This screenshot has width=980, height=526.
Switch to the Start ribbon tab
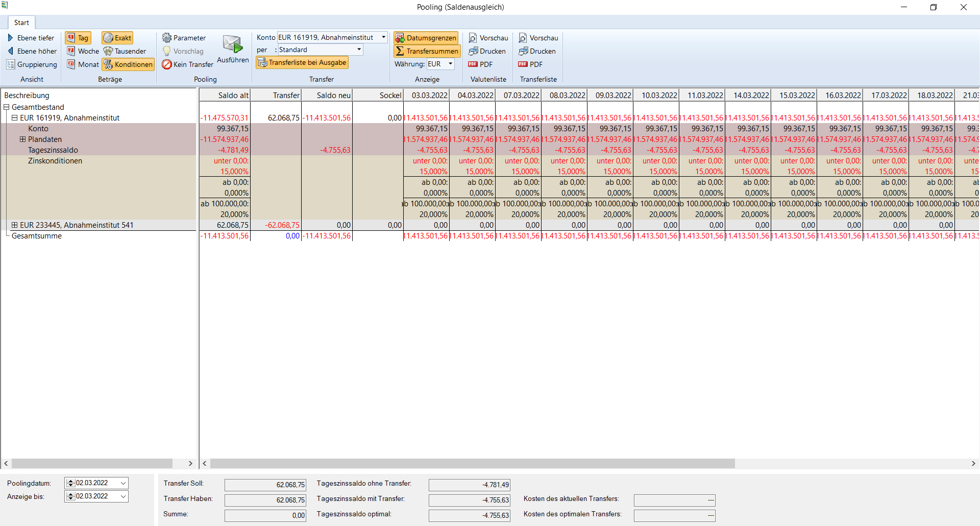tap(21, 22)
